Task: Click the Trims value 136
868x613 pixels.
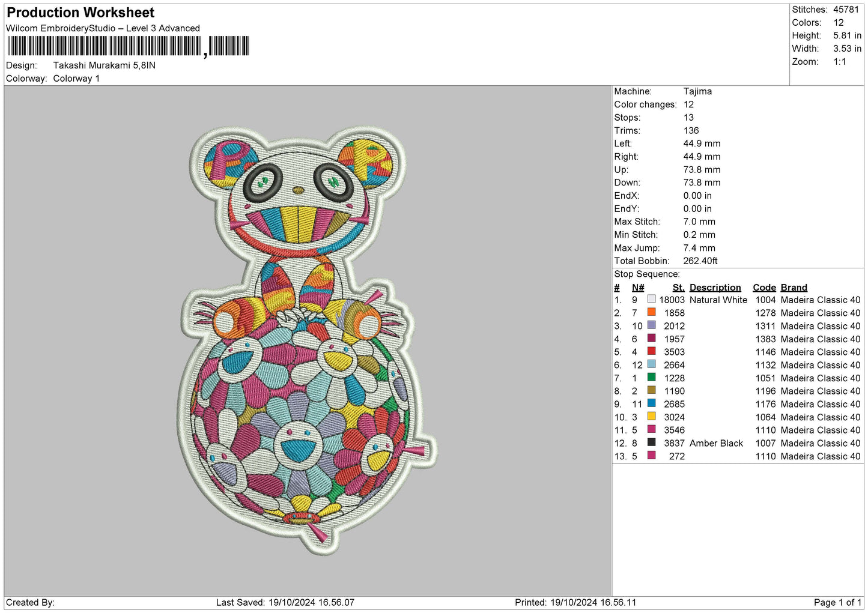Action: (x=691, y=131)
